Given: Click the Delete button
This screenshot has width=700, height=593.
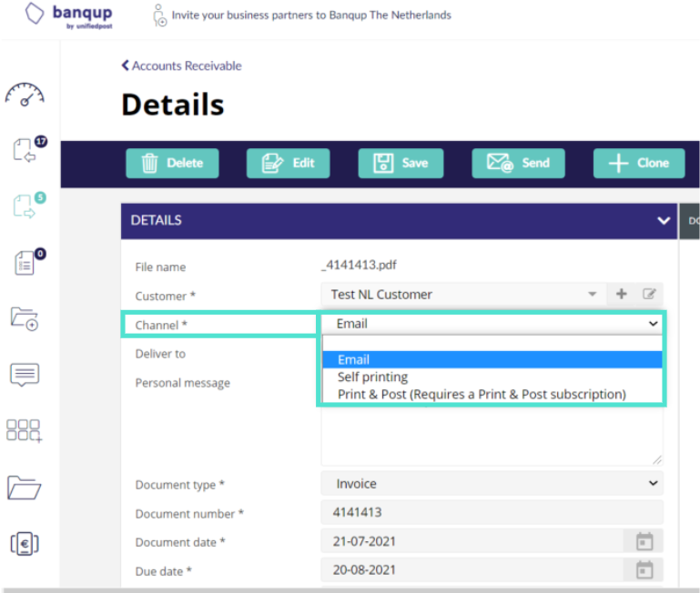Looking at the screenshot, I should click(172, 164).
